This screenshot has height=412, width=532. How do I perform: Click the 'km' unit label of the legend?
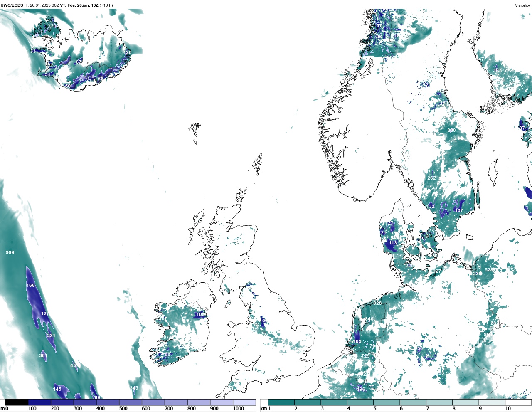point(264,409)
